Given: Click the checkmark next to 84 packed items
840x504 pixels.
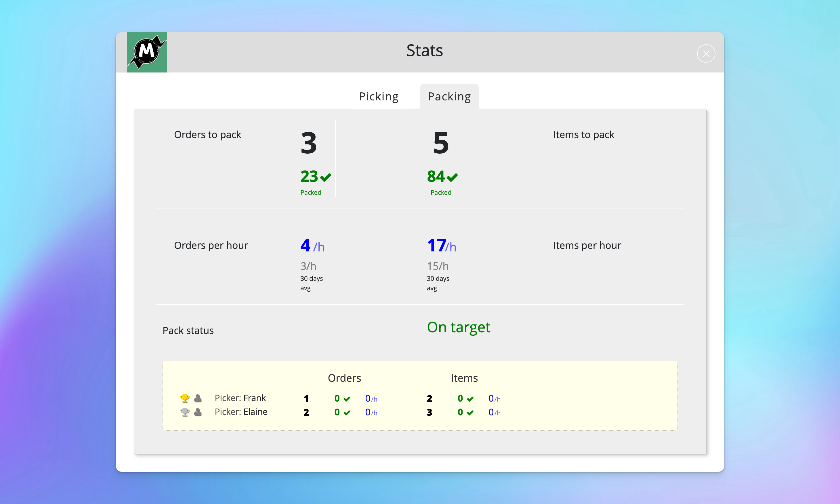Looking at the screenshot, I should 452,177.
